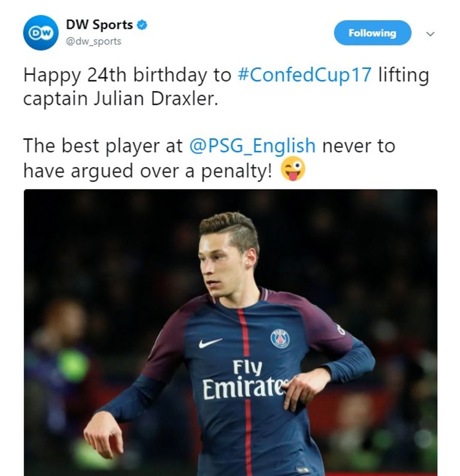Open the @dw_sports handle link
Viewport: 460px width, 476px height.
pos(93,41)
